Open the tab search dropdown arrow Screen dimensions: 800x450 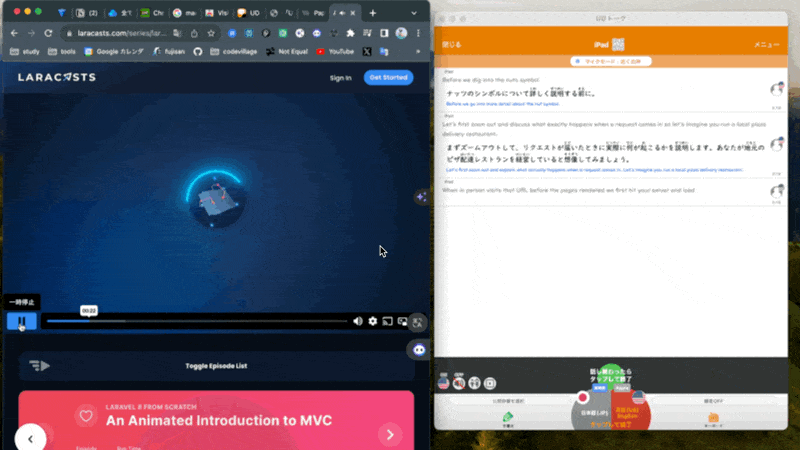pyautogui.click(x=414, y=13)
